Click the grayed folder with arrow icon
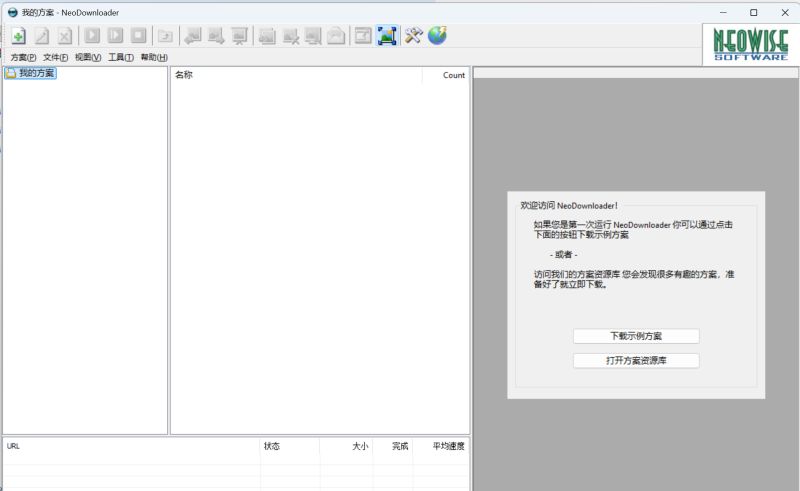This screenshot has width=800, height=491. [165, 36]
